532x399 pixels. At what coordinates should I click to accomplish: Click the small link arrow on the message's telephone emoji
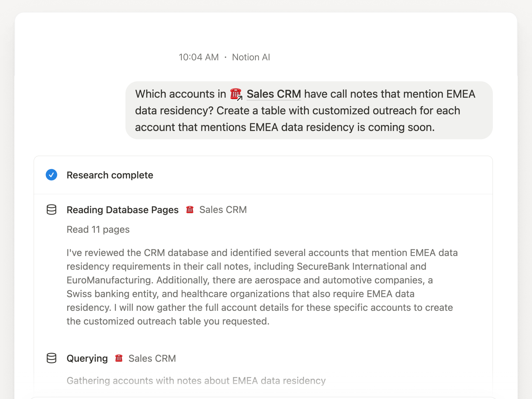tap(240, 98)
